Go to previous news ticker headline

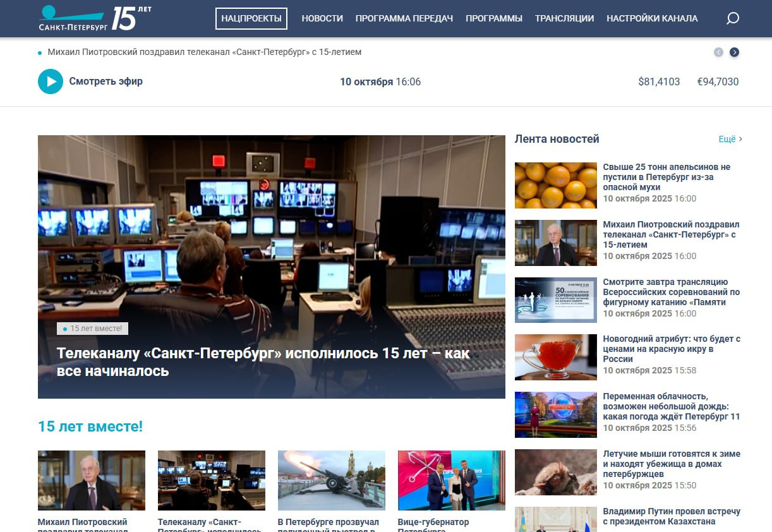pos(718,52)
